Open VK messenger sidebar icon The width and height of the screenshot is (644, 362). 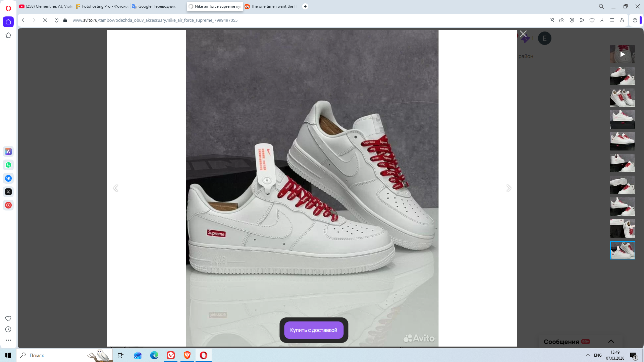point(8,178)
